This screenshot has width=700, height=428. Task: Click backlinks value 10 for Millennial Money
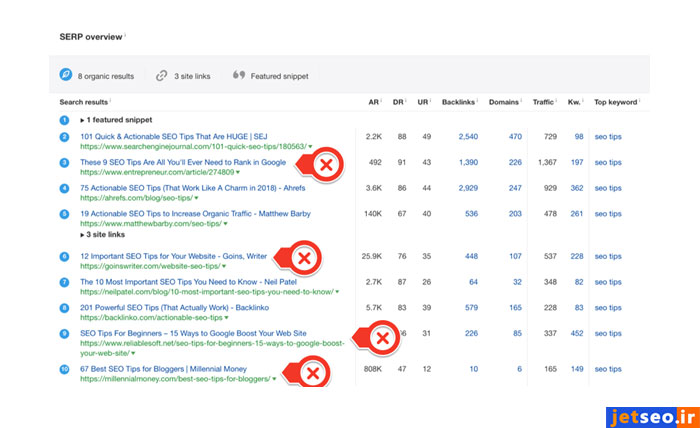point(474,369)
